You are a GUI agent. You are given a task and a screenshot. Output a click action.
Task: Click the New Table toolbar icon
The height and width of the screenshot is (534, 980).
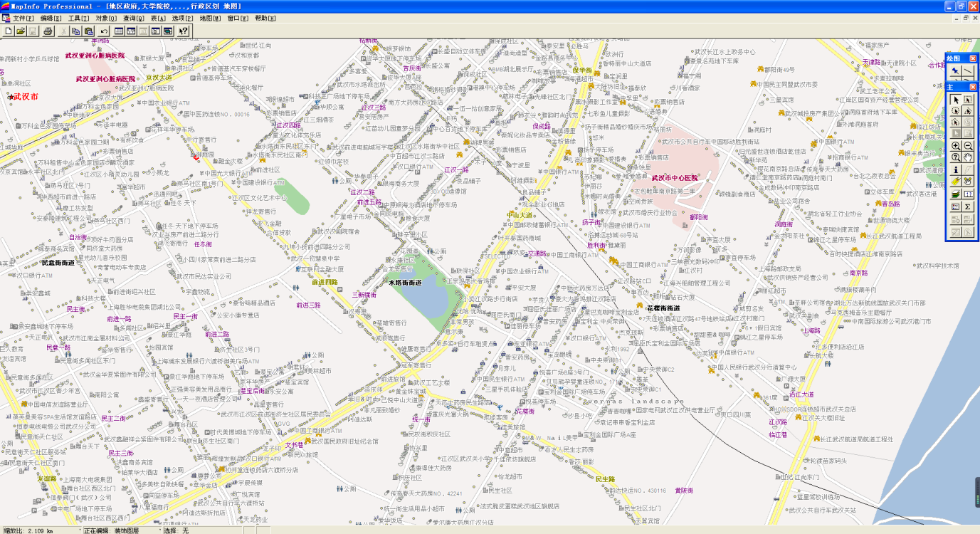coord(9,31)
